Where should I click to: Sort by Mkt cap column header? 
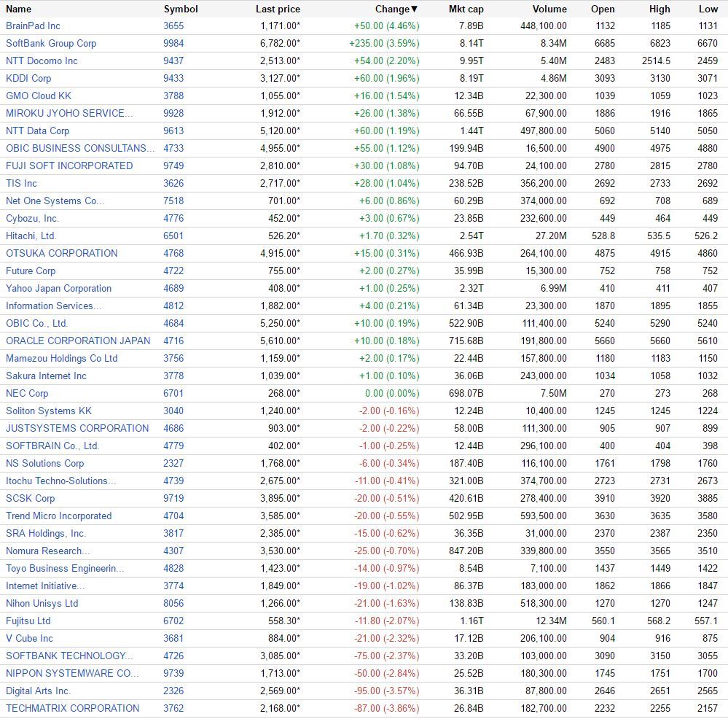coord(466,9)
